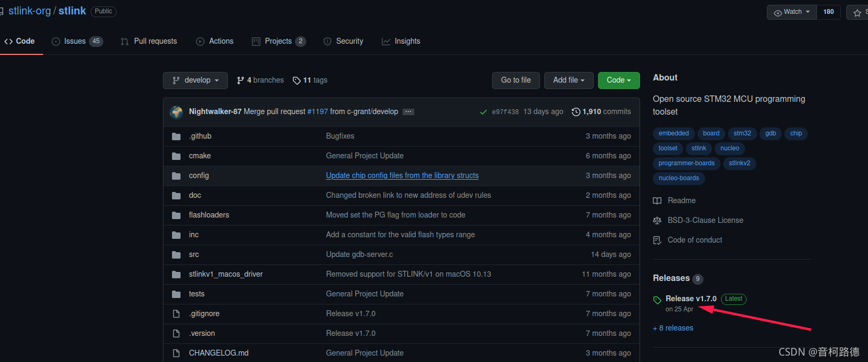Click the green build status checkmark
Viewport: 868px width, 362px height.
point(484,112)
